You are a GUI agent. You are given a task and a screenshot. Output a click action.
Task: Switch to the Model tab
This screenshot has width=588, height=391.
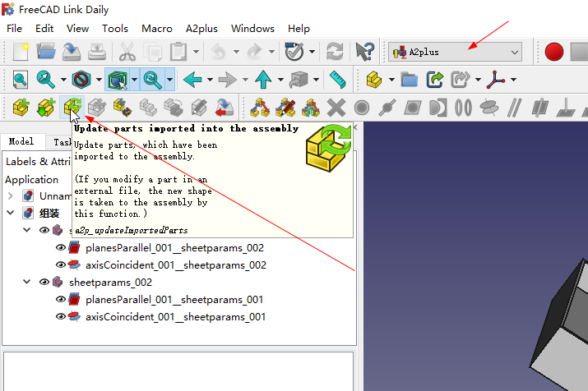click(21, 141)
